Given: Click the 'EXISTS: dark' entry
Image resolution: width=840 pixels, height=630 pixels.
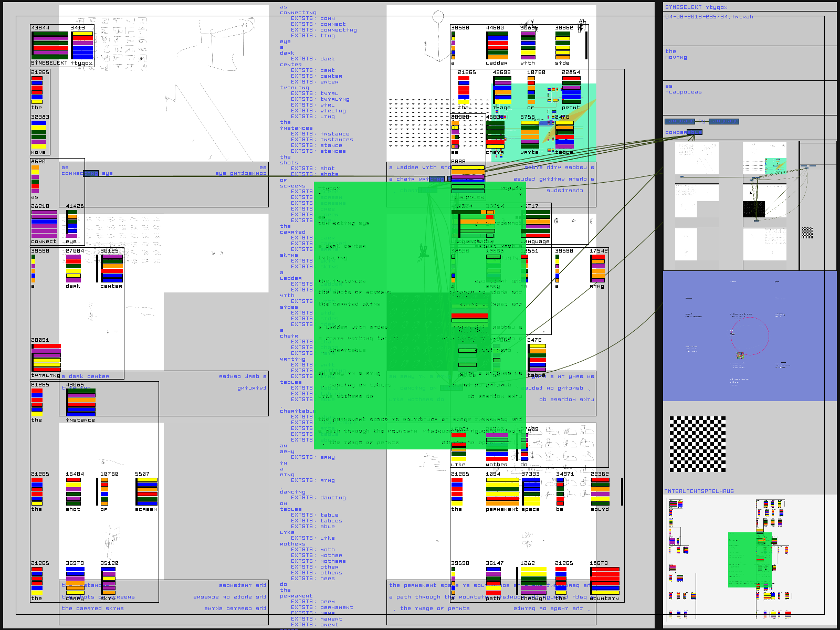Looking at the screenshot, I should pos(312,59).
